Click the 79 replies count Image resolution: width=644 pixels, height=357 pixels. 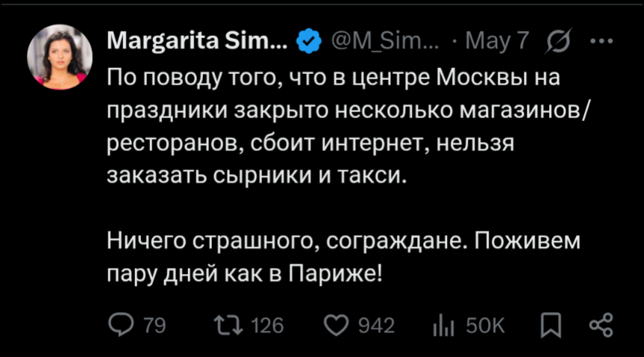154,326
